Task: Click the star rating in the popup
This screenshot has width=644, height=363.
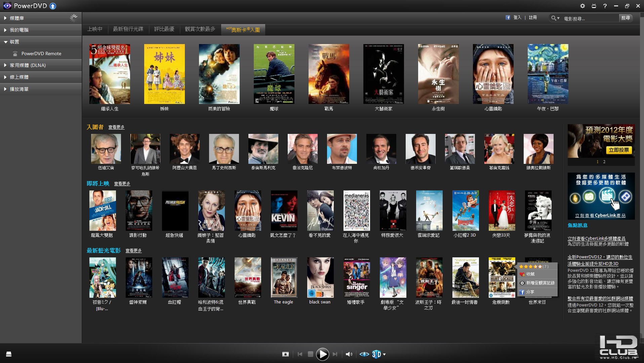Action: tap(530, 266)
